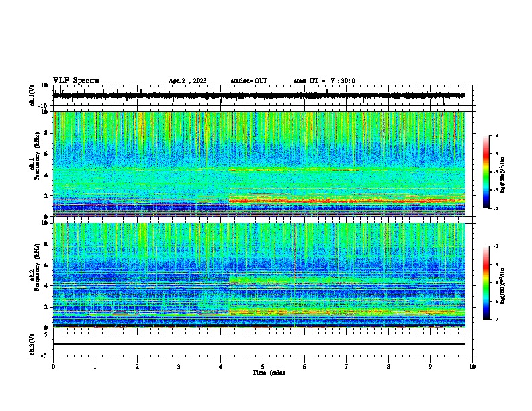Screen dimensions: 532x411
Task: Click the red band in the ch.1 spectrogram
Action: tap(346, 201)
